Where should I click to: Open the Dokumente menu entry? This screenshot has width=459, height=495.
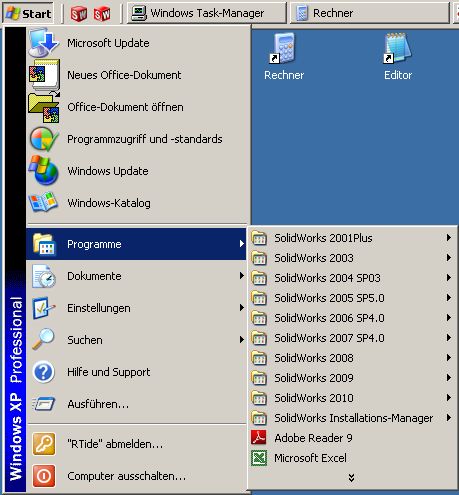pyautogui.click(x=136, y=276)
